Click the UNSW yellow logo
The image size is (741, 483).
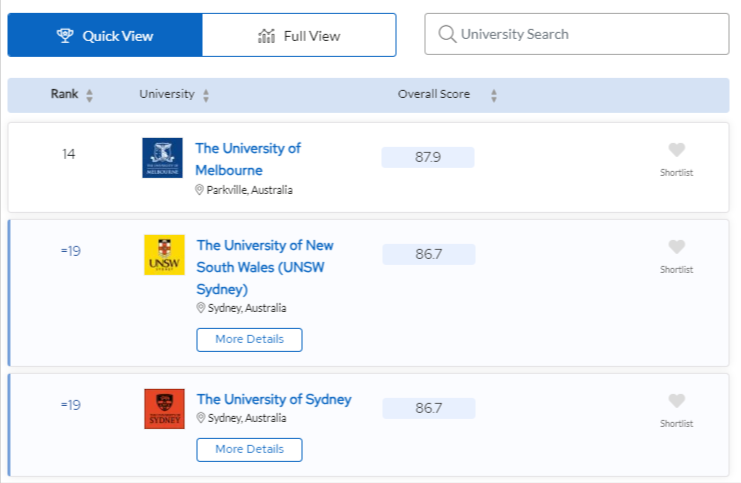tap(164, 255)
